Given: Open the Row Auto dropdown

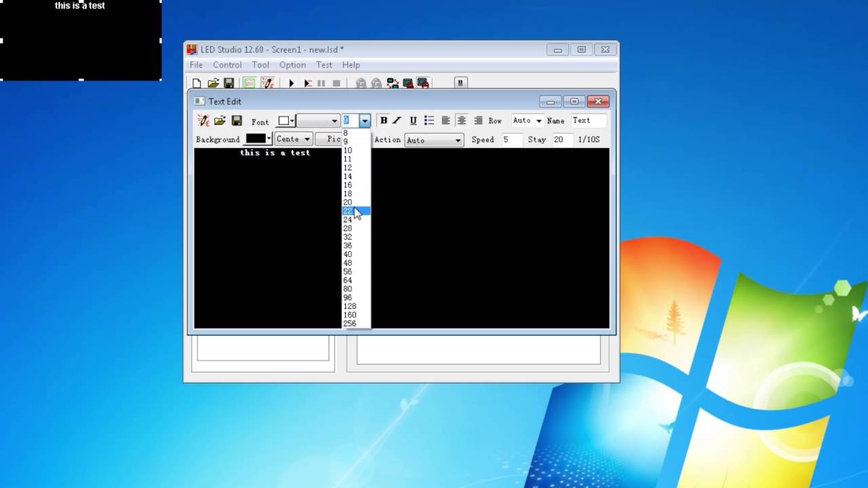Looking at the screenshot, I should click(527, 121).
